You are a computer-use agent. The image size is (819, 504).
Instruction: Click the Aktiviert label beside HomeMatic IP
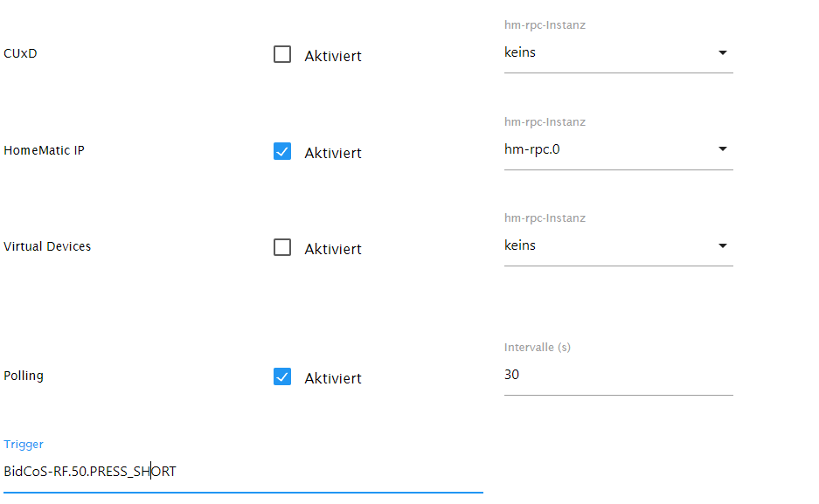pos(332,153)
